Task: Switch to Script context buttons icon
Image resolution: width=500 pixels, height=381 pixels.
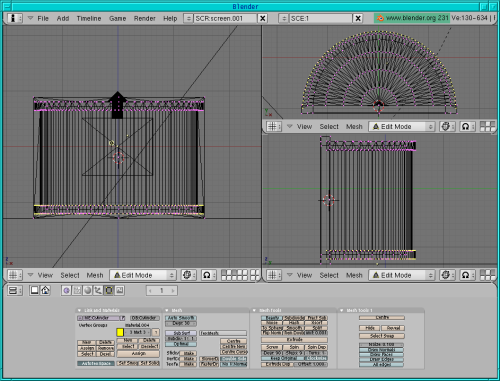Action: coord(77,291)
